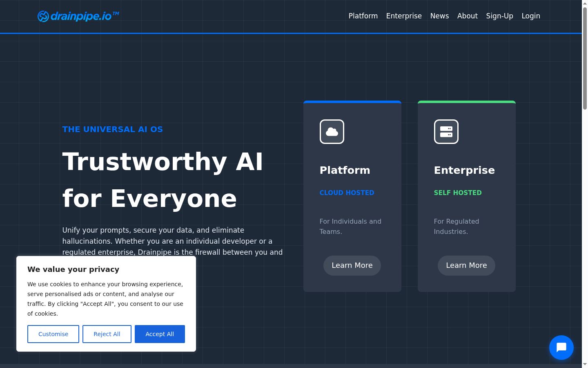588x368 pixels.
Task: Click the page's vertical scrollbar thumb
Action: [x=585, y=58]
